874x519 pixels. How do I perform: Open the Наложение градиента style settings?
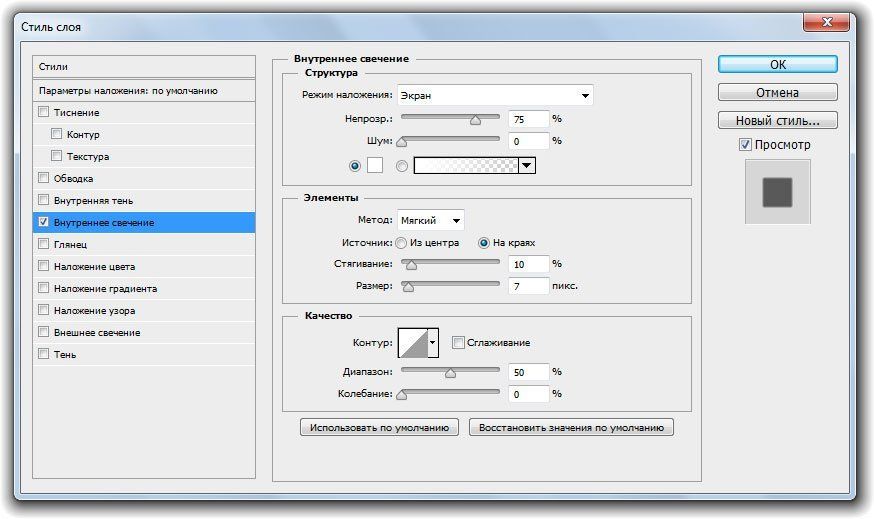pyautogui.click(x=105, y=288)
